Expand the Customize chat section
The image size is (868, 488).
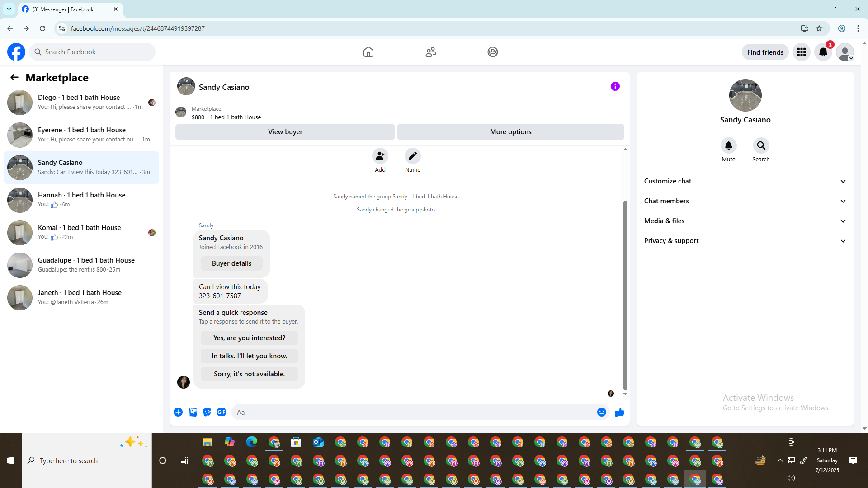(745, 181)
